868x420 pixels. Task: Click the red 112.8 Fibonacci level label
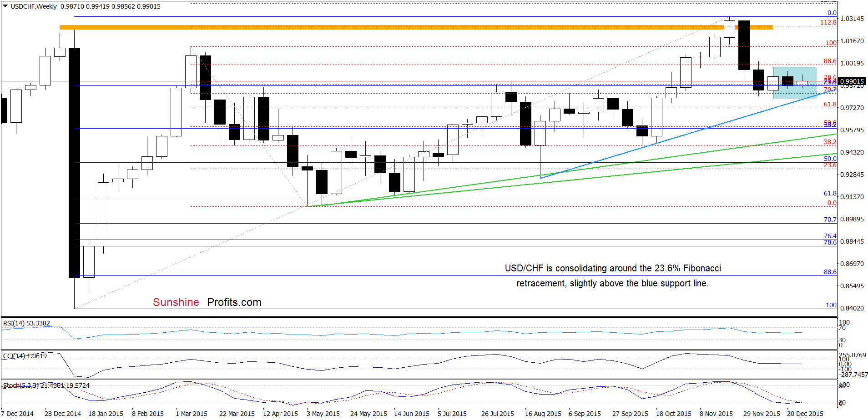pos(828,22)
